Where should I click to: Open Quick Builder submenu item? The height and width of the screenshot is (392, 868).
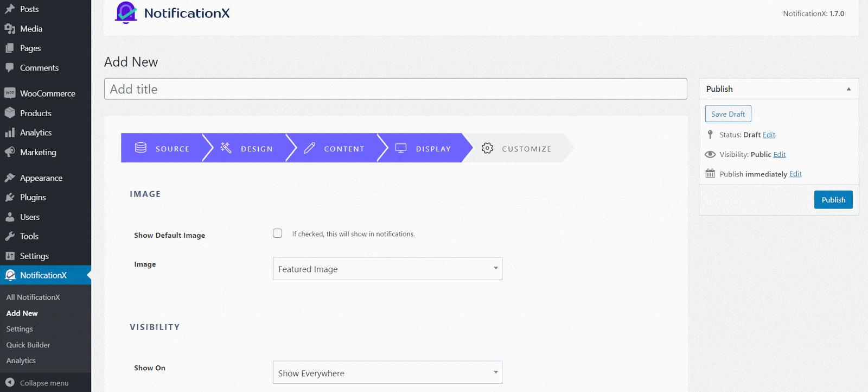28,345
